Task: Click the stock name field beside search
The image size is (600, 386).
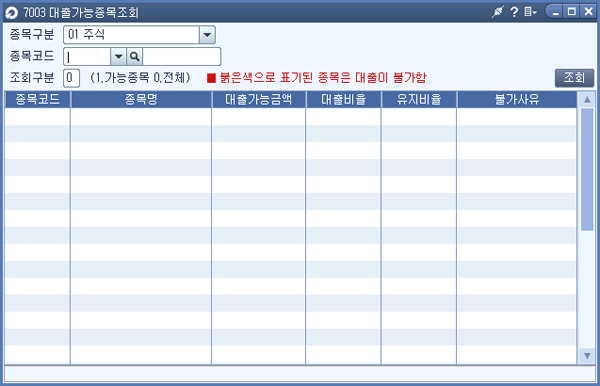Action: 182,57
